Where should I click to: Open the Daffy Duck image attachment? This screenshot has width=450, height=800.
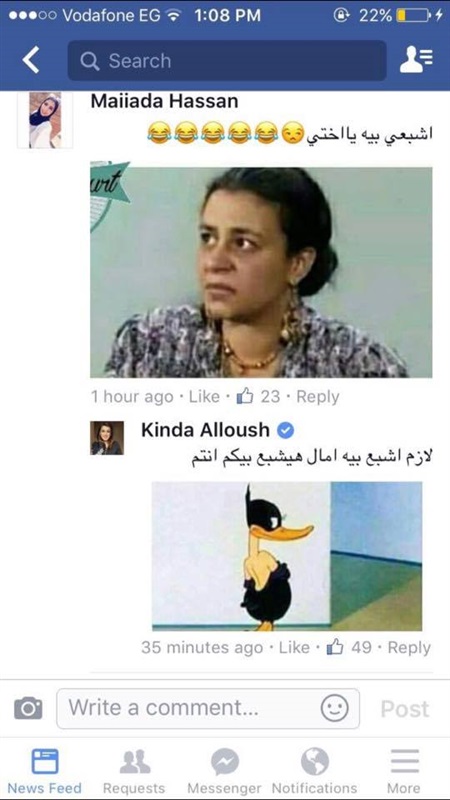(287, 556)
